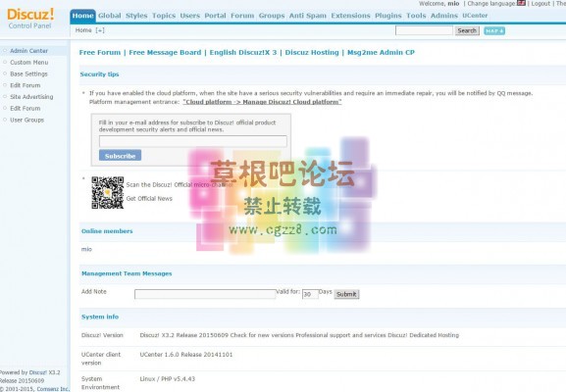The width and height of the screenshot is (566, 392).
Task: Click the Online members heading
Action: point(107,231)
